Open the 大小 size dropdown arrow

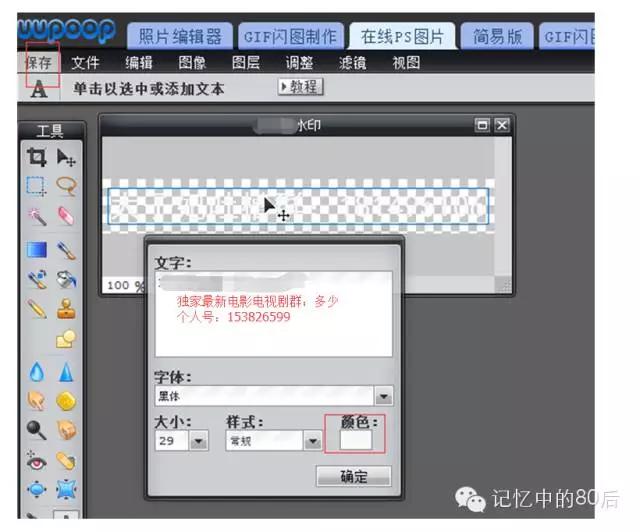[199, 441]
